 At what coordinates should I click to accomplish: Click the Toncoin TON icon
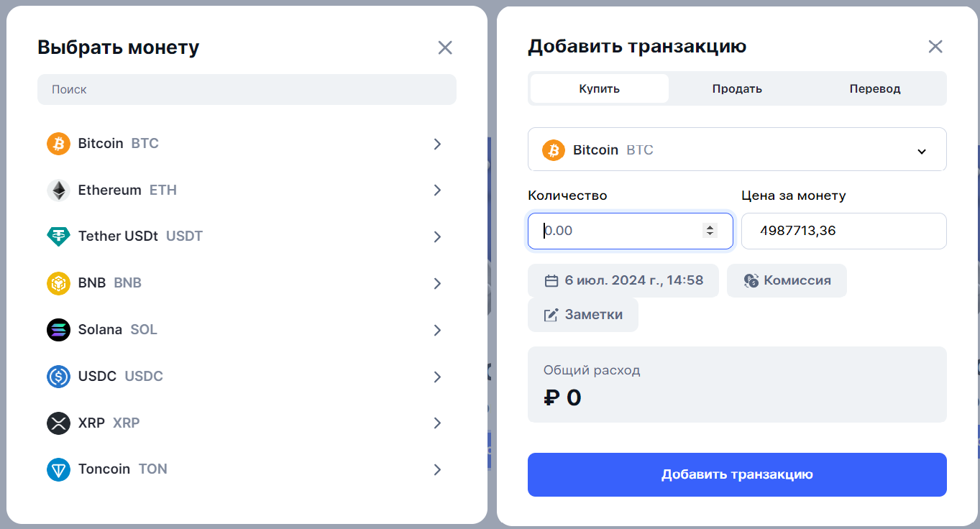(58, 469)
